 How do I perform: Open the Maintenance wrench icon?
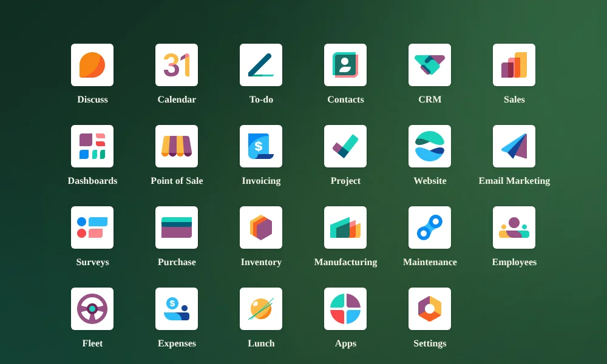coord(430,227)
